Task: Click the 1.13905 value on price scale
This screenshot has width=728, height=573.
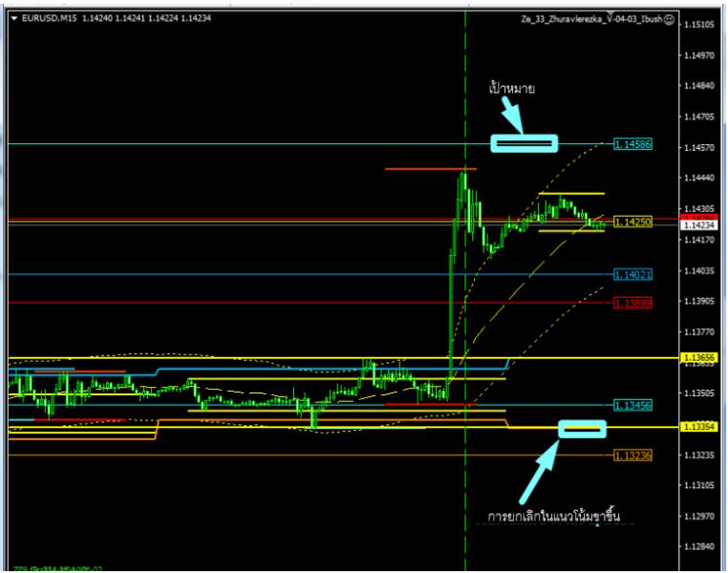Action: (x=699, y=301)
